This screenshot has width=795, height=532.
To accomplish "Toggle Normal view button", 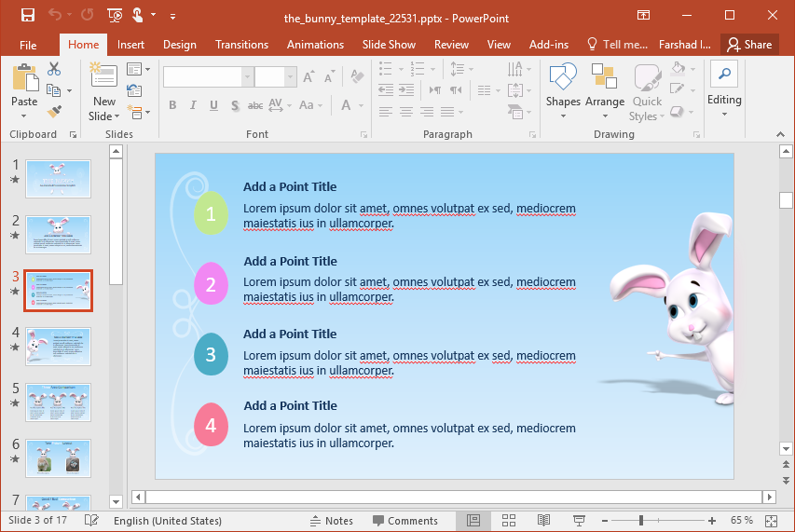I will pyautogui.click(x=473, y=521).
